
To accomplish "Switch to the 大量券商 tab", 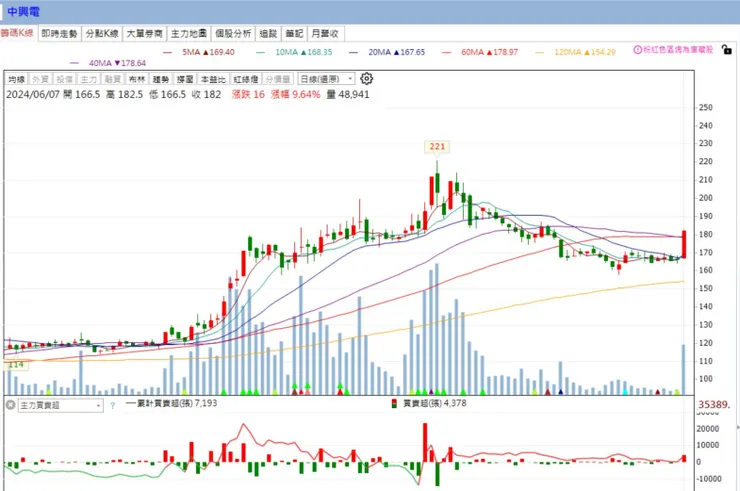I will (x=144, y=34).
